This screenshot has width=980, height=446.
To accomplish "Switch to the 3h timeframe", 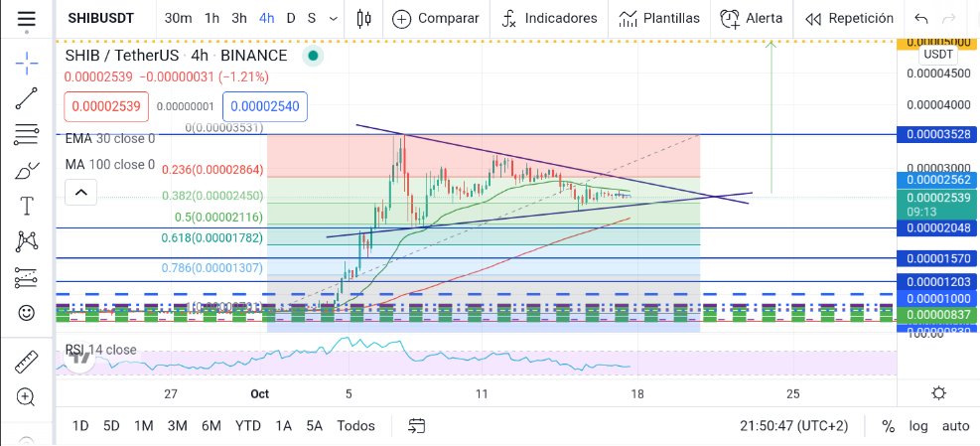I will coord(239,19).
